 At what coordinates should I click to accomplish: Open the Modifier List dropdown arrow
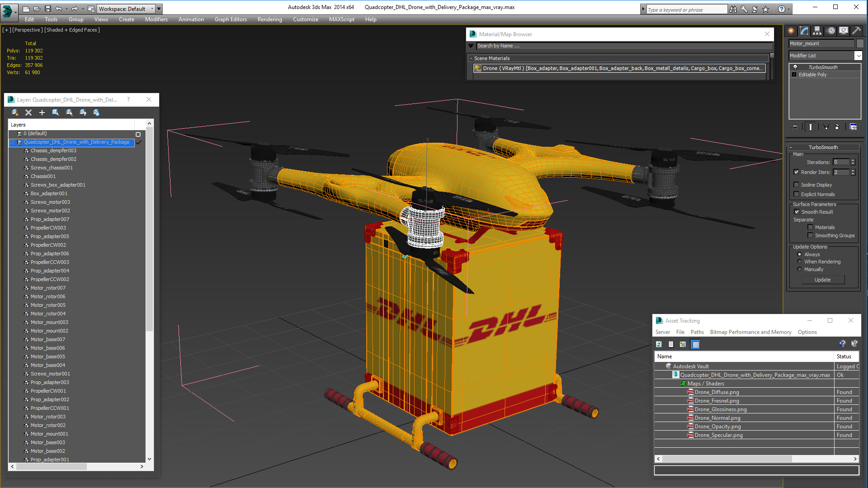pos(858,56)
